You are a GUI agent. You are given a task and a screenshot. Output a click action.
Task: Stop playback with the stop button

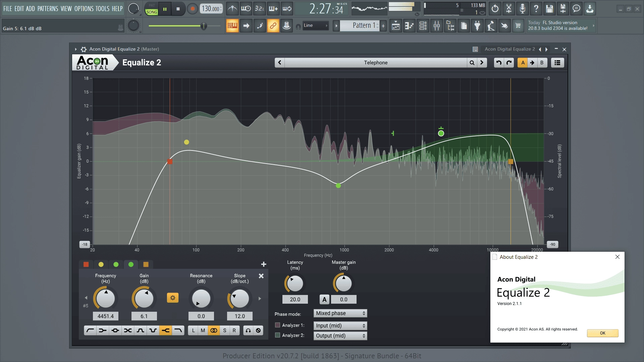(178, 9)
